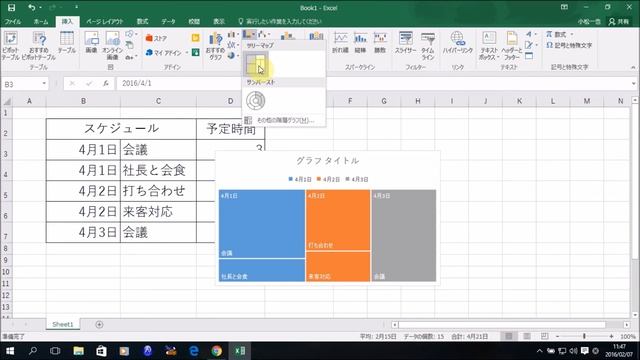Click the zoom in plus button
The width and height of the screenshot is (640, 360).
611,336
